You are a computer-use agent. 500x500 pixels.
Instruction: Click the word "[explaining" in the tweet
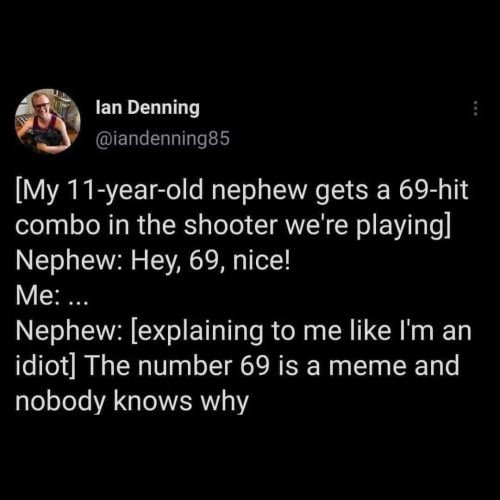(197, 331)
